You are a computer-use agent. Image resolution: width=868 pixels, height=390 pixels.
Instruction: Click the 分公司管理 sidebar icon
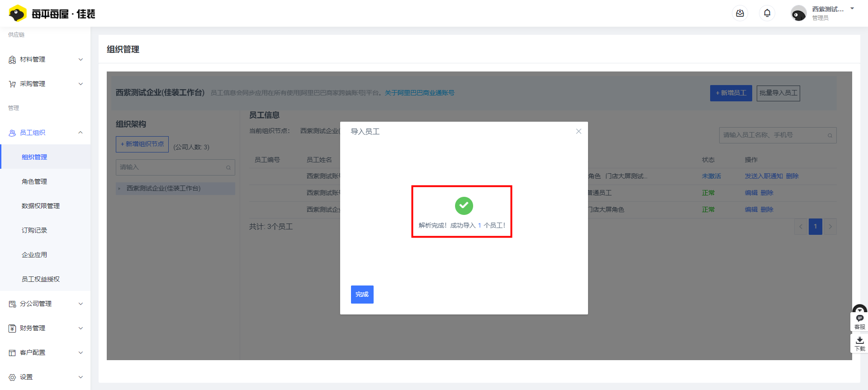(12, 304)
